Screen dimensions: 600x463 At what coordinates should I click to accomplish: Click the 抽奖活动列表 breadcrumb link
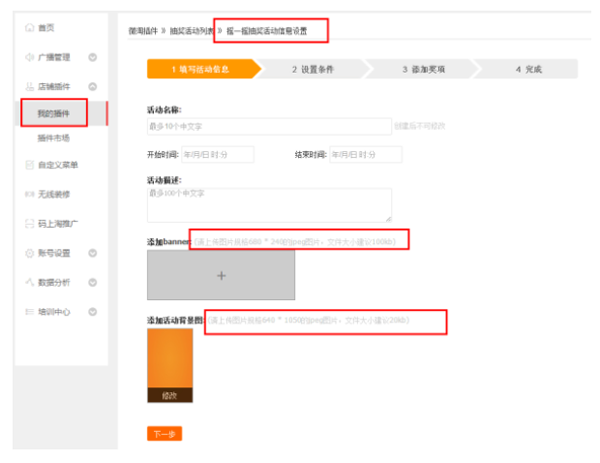click(x=191, y=31)
